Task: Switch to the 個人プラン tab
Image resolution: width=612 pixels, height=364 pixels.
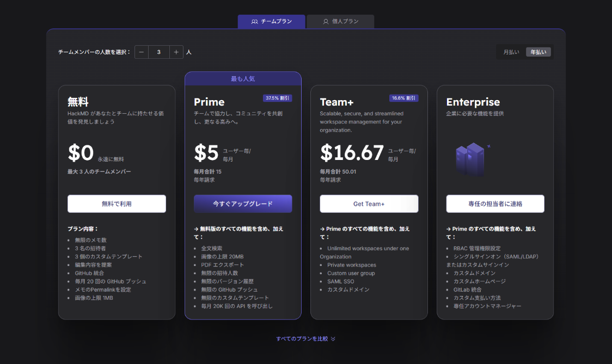Action: click(340, 22)
